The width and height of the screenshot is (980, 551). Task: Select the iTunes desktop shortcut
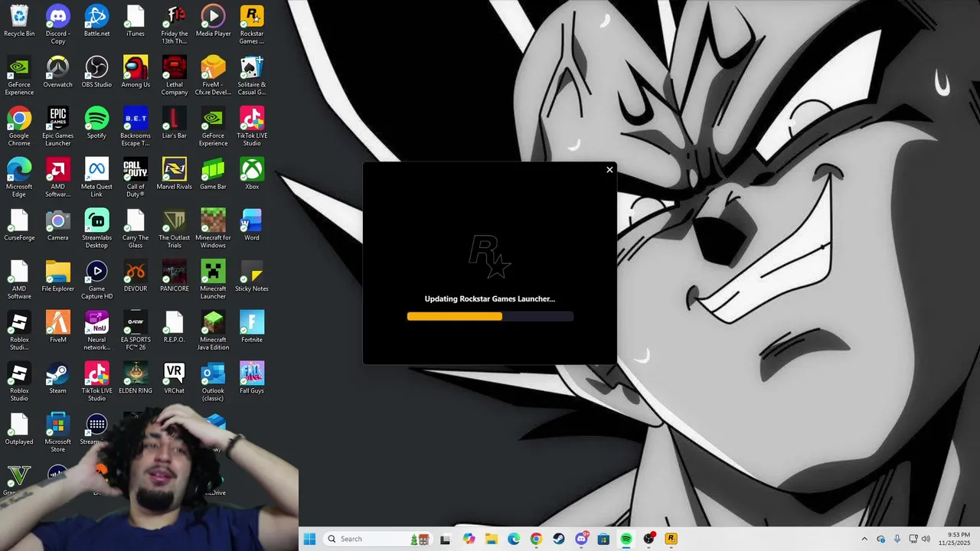click(136, 22)
